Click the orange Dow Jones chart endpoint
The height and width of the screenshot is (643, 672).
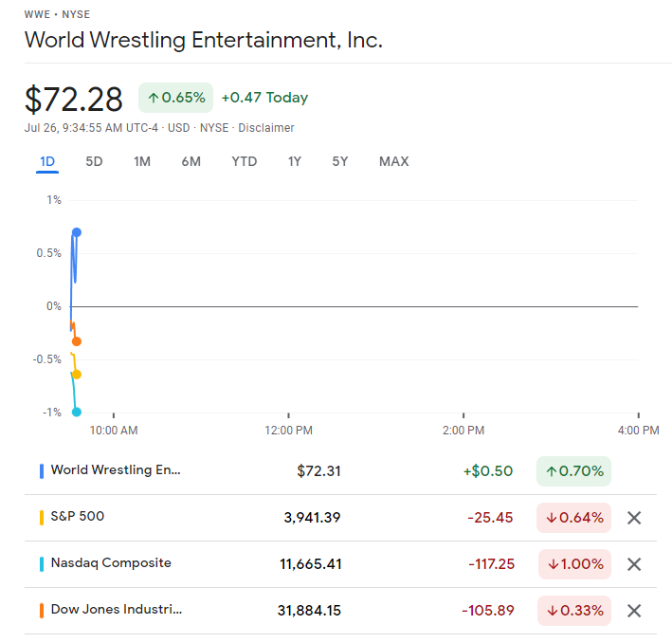(76, 341)
